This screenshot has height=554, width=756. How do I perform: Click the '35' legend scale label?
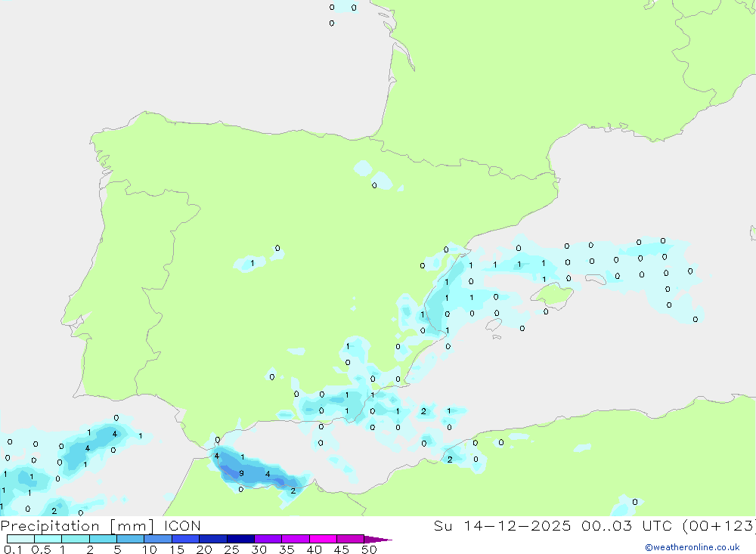pos(287,549)
